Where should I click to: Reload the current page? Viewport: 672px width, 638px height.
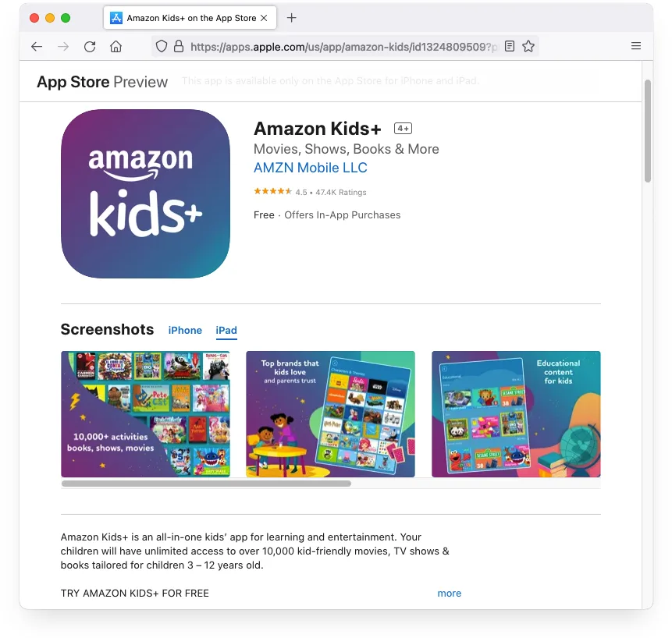coord(90,46)
